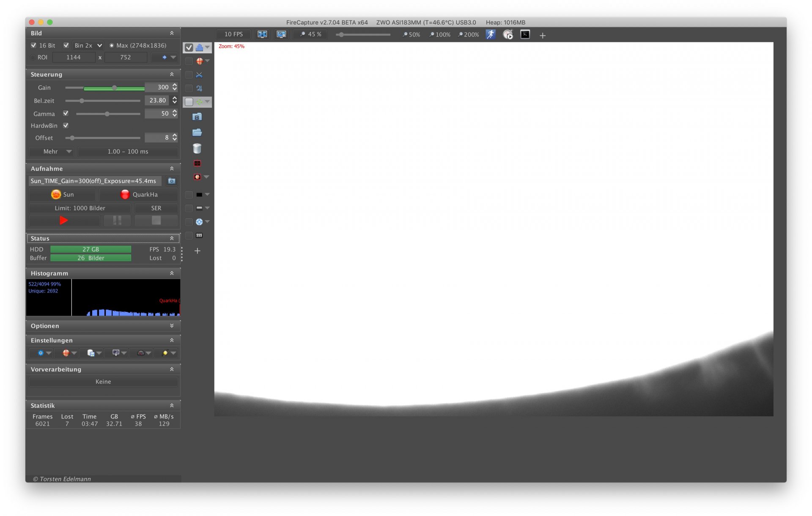Click the red reticle crosshair icon
Viewport: 812px width, 516px height.
click(x=199, y=61)
